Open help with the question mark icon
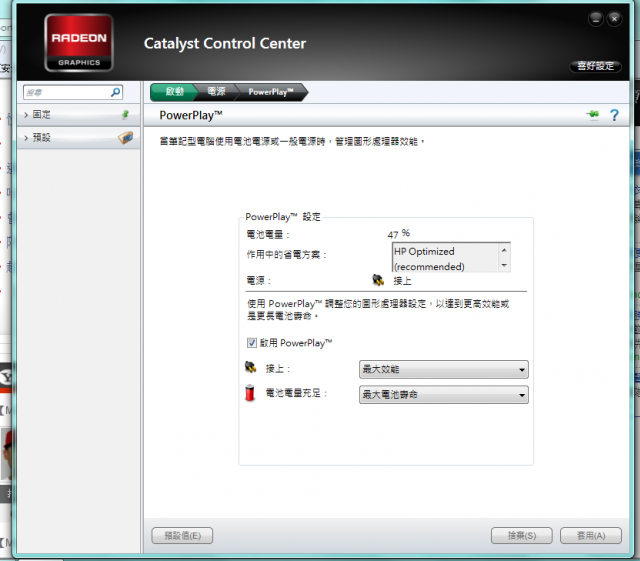 pyautogui.click(x=614, y=115)
